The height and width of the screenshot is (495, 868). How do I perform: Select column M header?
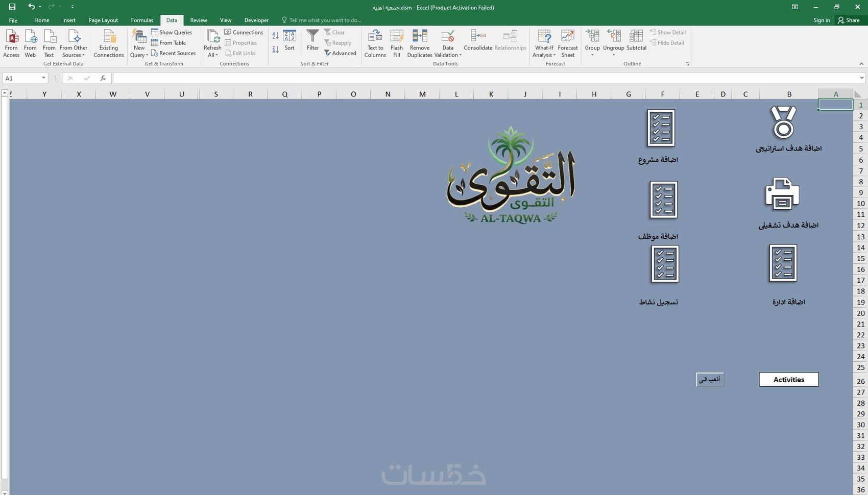point(422,94)
